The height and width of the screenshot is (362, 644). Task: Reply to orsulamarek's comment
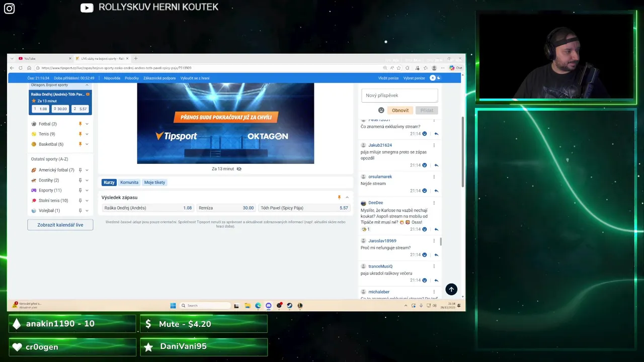[436, 191]
